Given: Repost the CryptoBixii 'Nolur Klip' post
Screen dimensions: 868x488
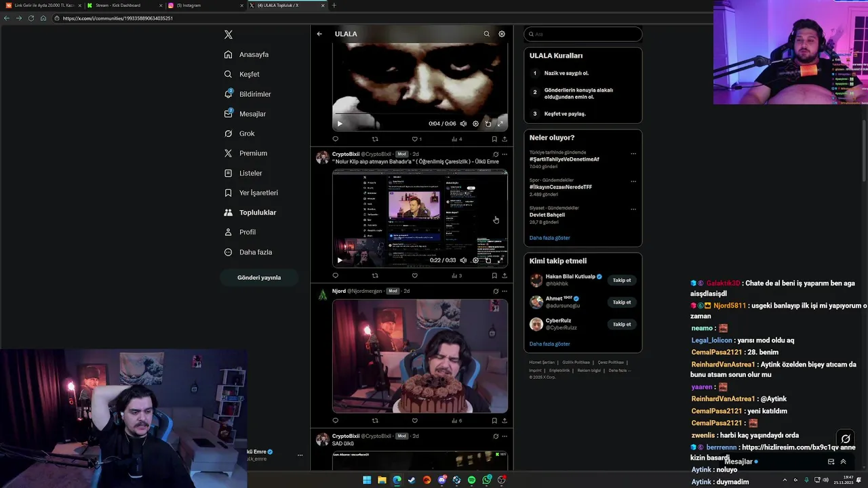Looking at the screenshot, I should [375, 276].
